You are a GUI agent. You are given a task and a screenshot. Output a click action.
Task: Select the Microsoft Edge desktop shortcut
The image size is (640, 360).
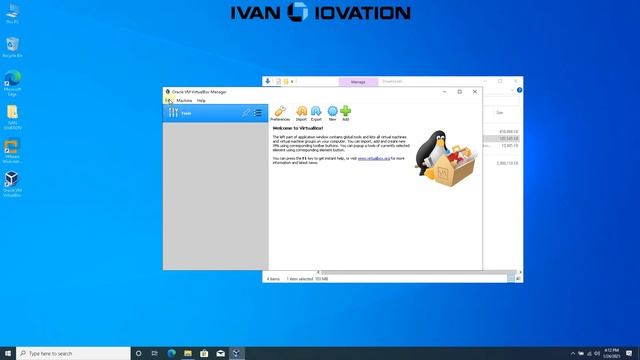click(x=12, y=83)
